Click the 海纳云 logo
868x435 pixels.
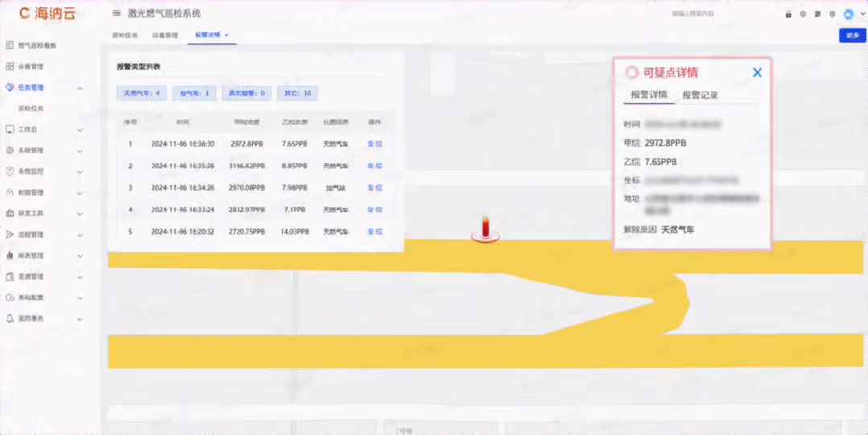coord(47,14)
